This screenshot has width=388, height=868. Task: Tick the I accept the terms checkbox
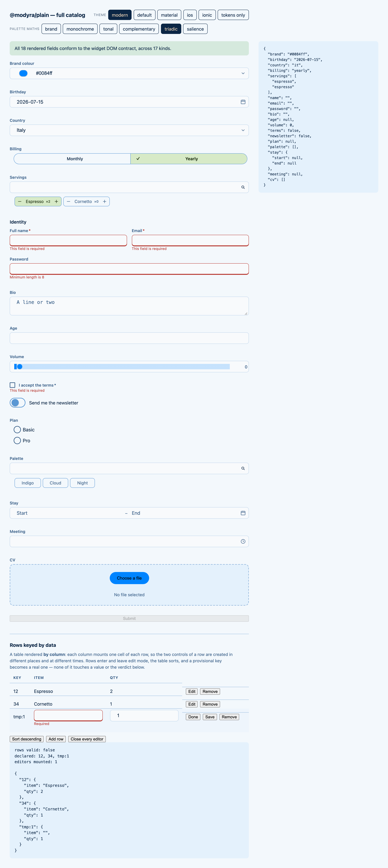(x=12, y=385)
